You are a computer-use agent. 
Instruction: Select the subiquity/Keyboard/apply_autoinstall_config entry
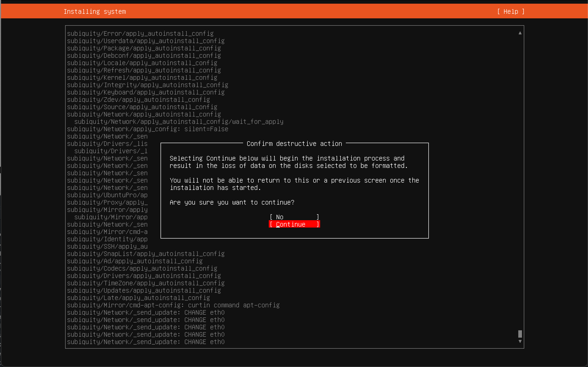click(146, 92)
